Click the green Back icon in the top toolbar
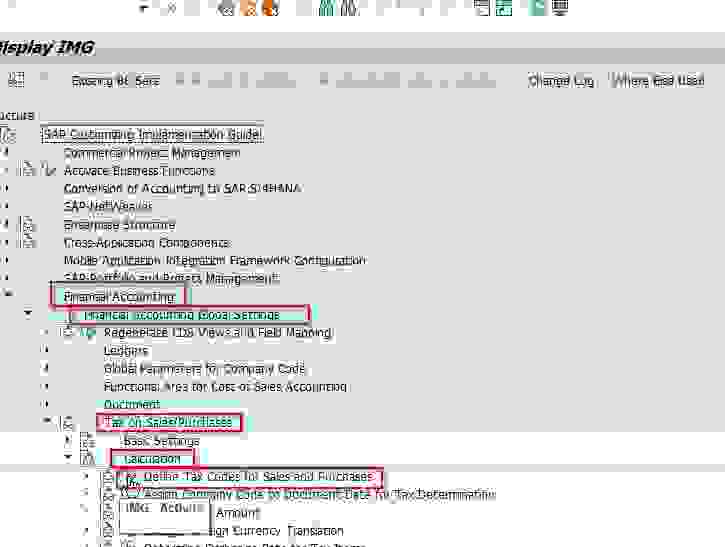Image resolution: width=725 pixels, height=547 pixels. [x=227, y=8]
